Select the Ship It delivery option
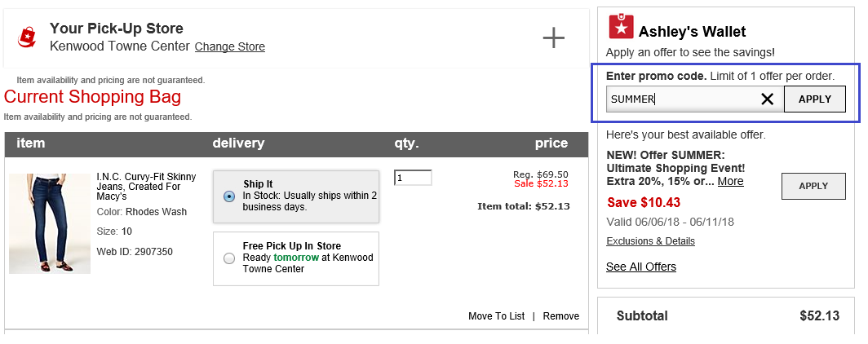 tap(229, 196)
